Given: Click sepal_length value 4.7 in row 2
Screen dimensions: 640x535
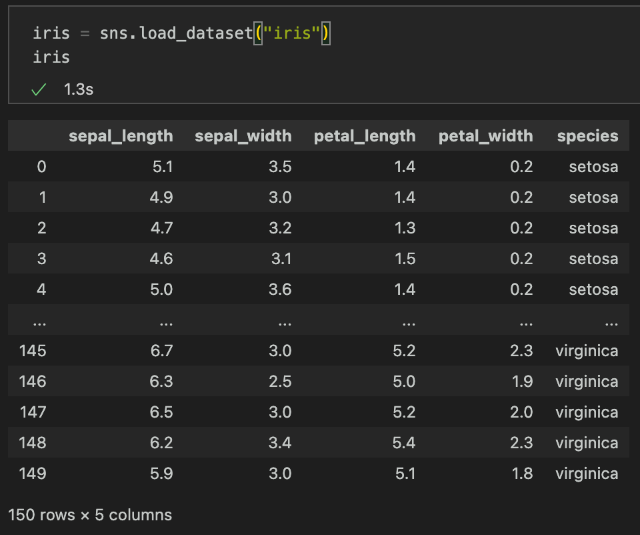Looking at the screenshot, I should pyautogui.click(x=162, y=228).
